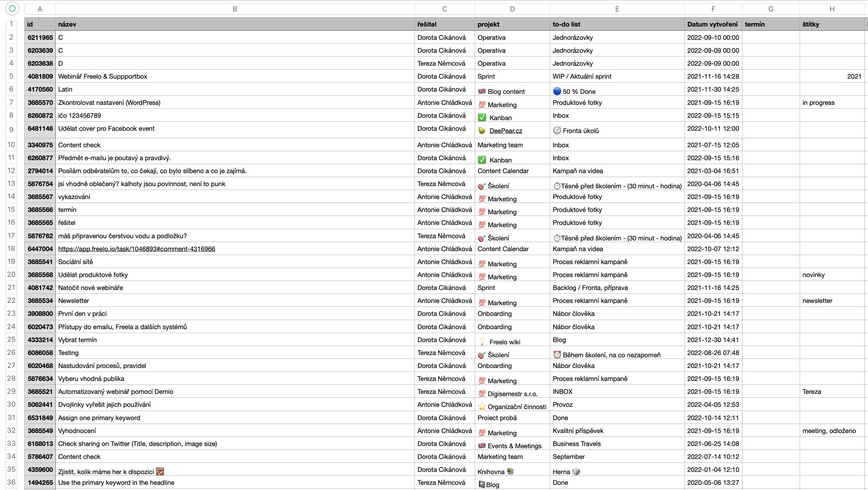Click the 'projekt' header cell
This screenshot has width=868, height=490.
click(512, 24)
